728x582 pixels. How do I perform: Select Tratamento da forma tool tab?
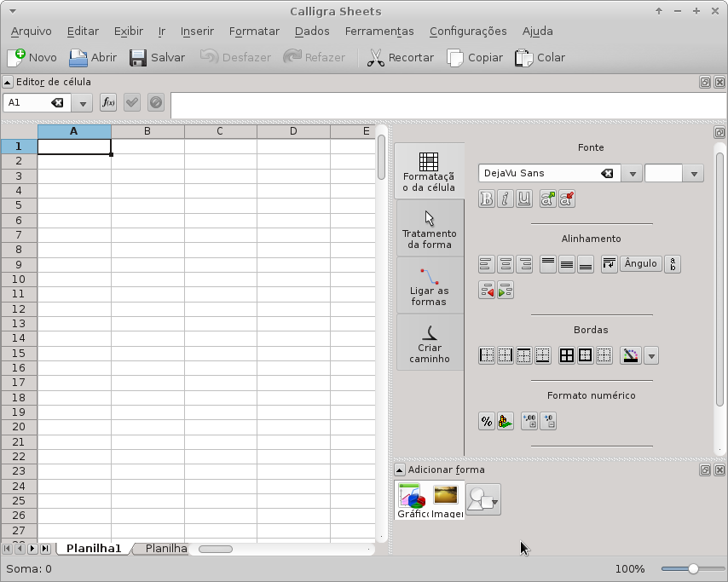click(430, 228)
